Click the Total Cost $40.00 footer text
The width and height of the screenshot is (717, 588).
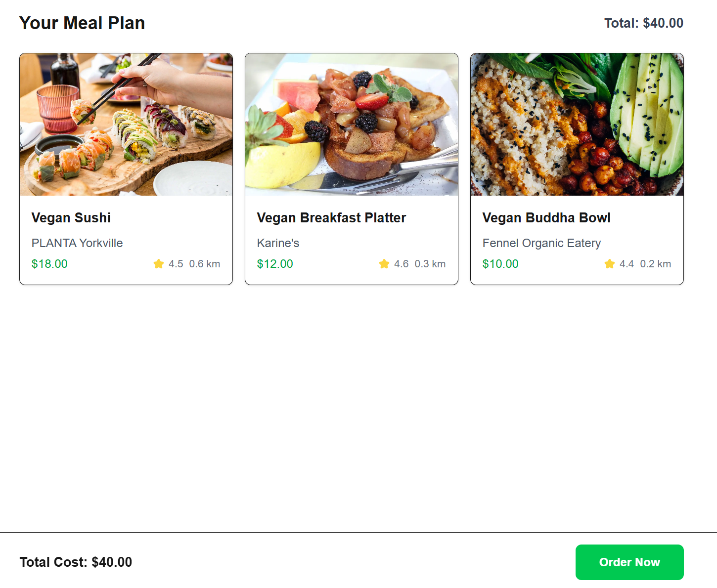tap(76, 562)
